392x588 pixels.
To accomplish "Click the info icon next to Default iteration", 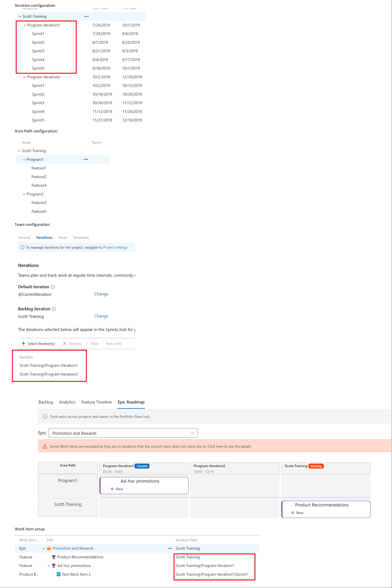I will click(53, 287).
